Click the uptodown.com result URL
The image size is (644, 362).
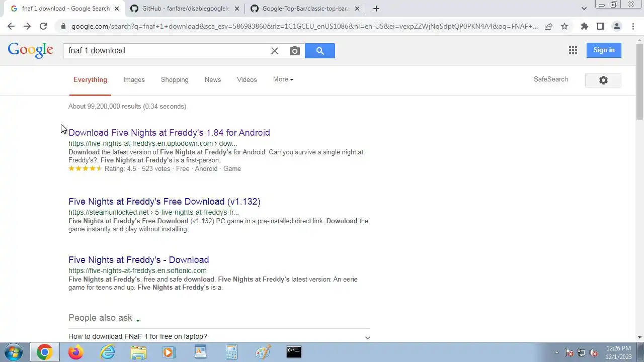coord(153,143)
